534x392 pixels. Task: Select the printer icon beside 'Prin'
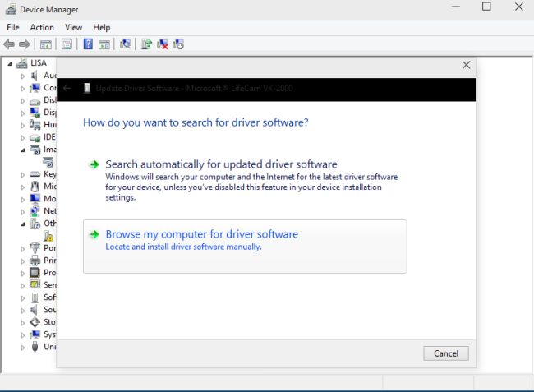(x=35, y=261)
